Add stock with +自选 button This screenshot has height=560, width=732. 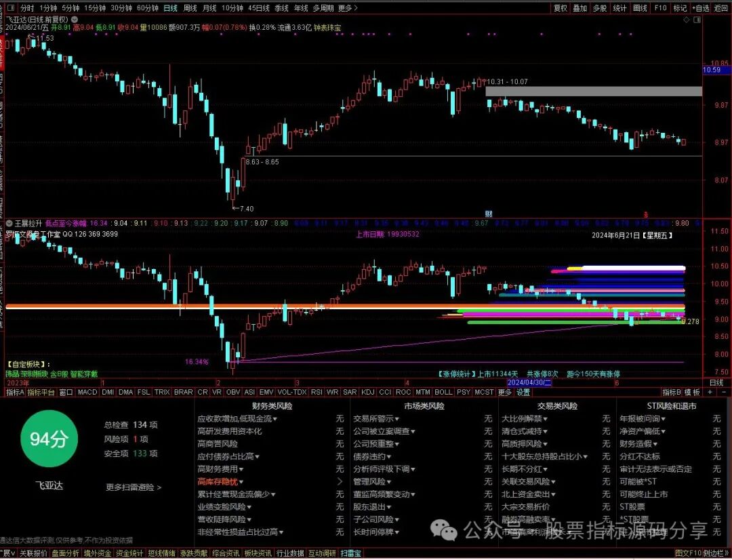[x=700, y=8]
